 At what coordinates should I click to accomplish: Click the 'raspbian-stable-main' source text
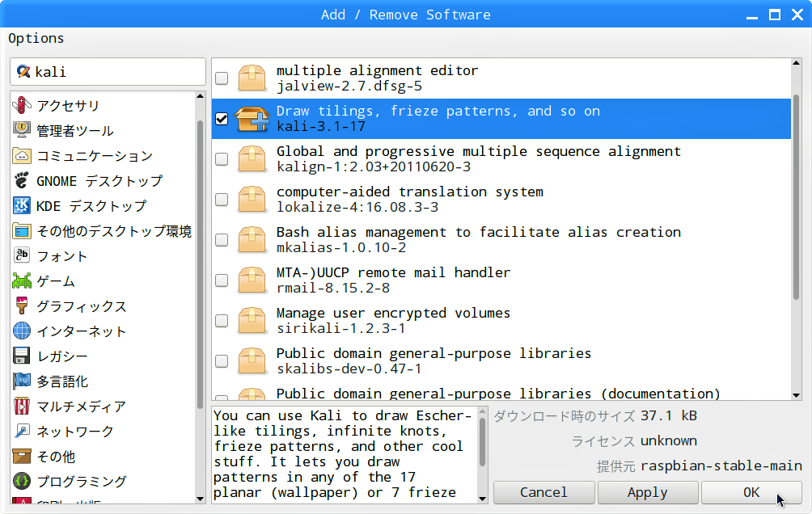tap(721, 466)
